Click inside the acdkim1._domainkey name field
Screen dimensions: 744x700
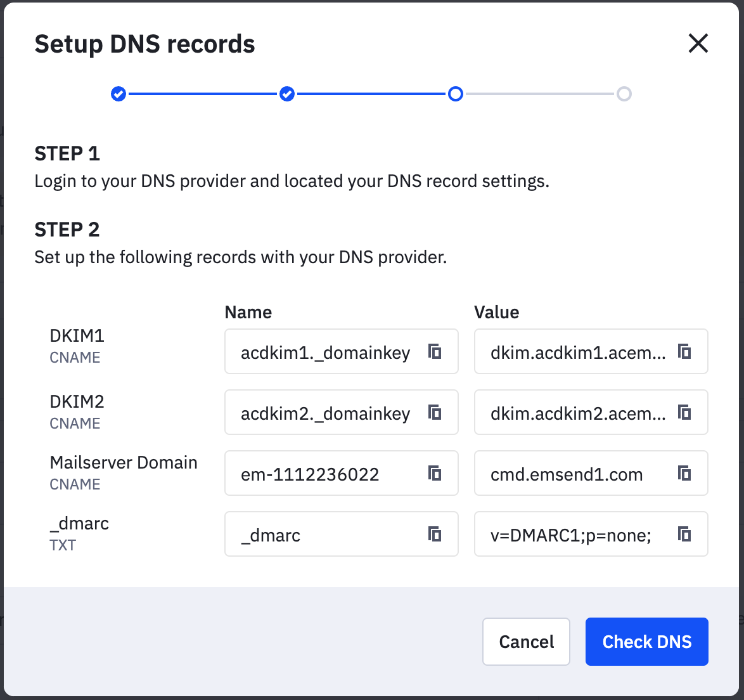click(323, 351)
